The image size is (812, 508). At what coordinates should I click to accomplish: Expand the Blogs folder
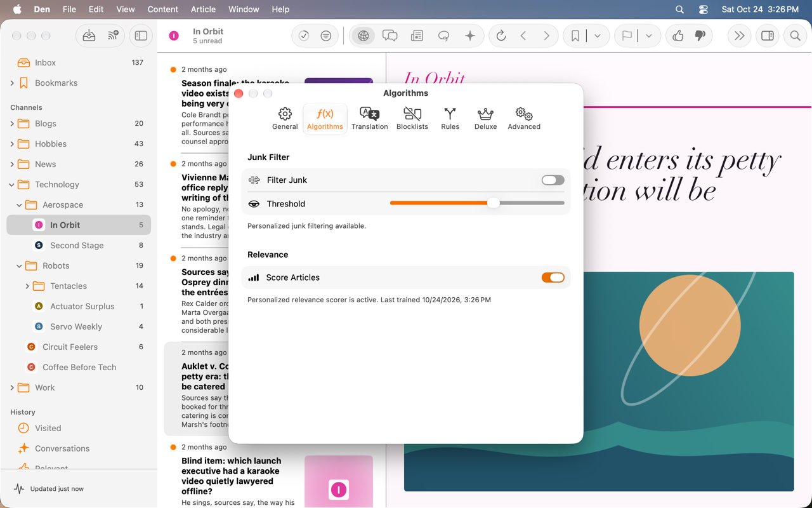(x=12, y=124)
